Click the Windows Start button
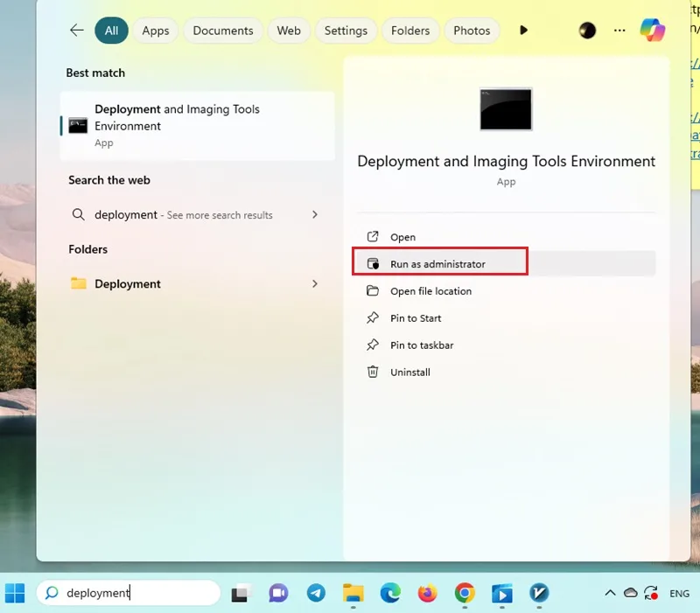This screenshot has width=700, height=613. tap(15, 593)
